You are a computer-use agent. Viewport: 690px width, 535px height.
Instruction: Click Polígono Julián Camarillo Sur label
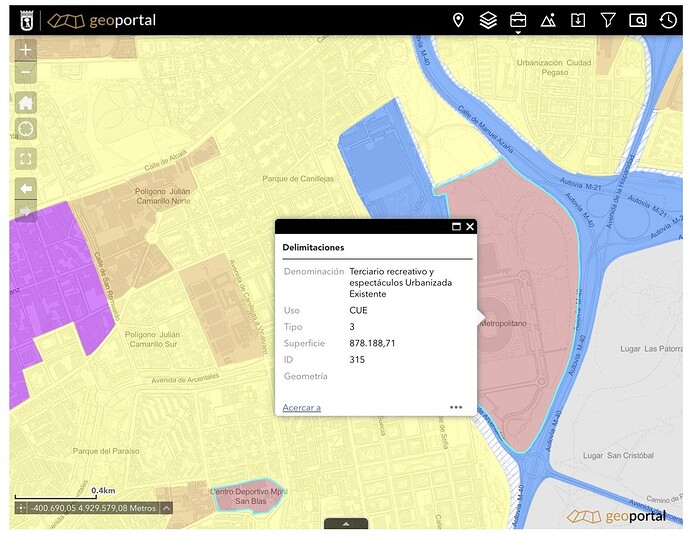153,339
